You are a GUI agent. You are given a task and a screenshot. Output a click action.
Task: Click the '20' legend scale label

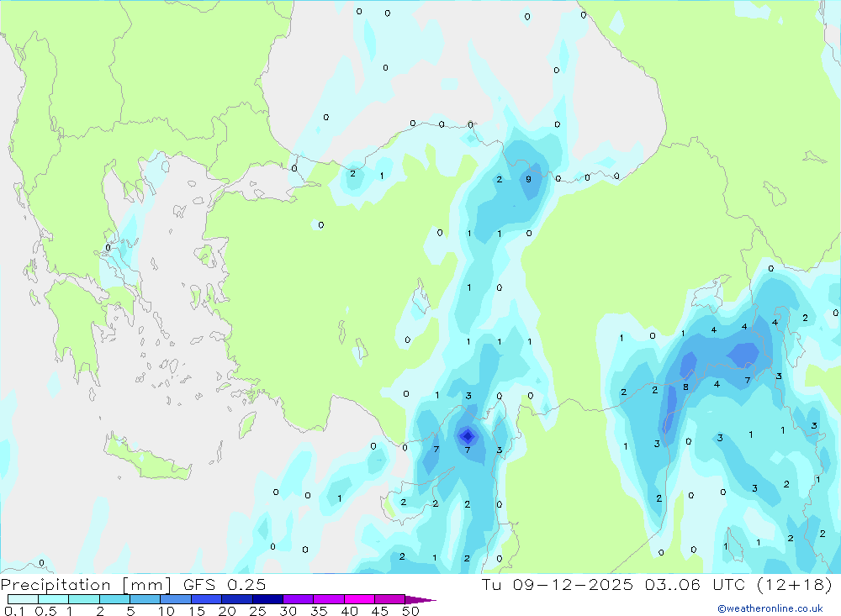click(227, 611)
